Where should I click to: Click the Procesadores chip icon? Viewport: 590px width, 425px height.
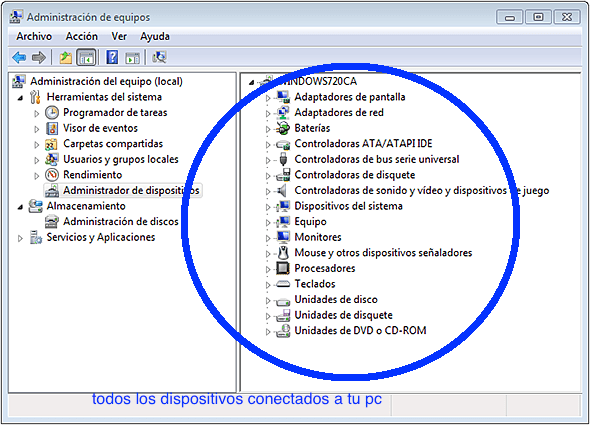pos(283,268)
